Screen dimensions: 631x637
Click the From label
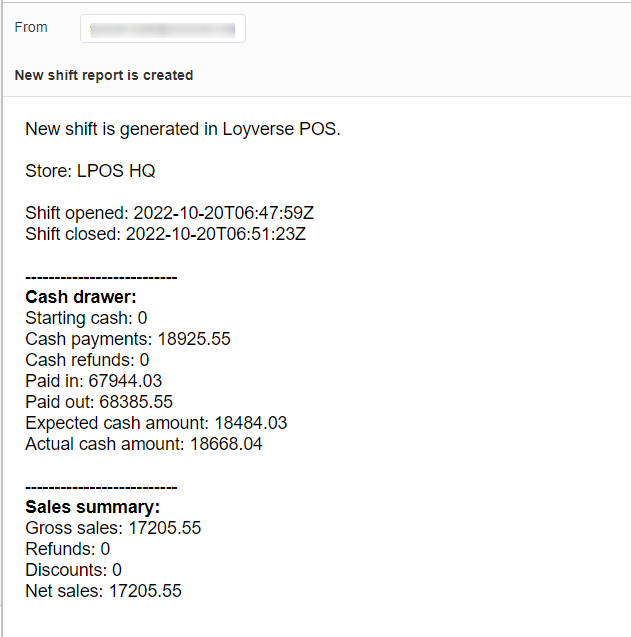[31, 27]
